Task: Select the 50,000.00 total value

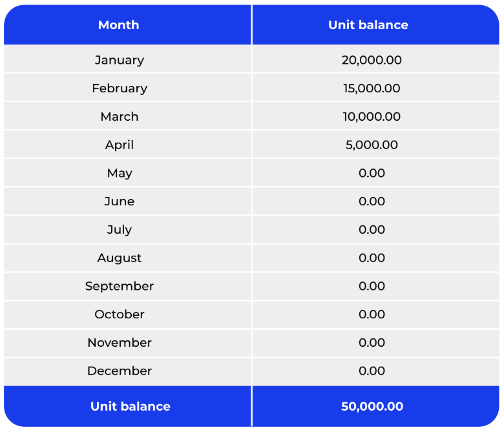Action: click(372, 407)
